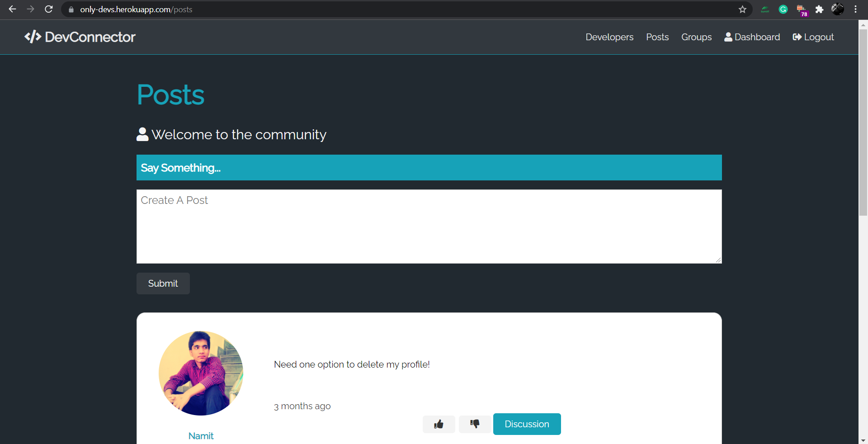Bookmark this page with the star icon

pyautogui.click(x=742, y=9)
